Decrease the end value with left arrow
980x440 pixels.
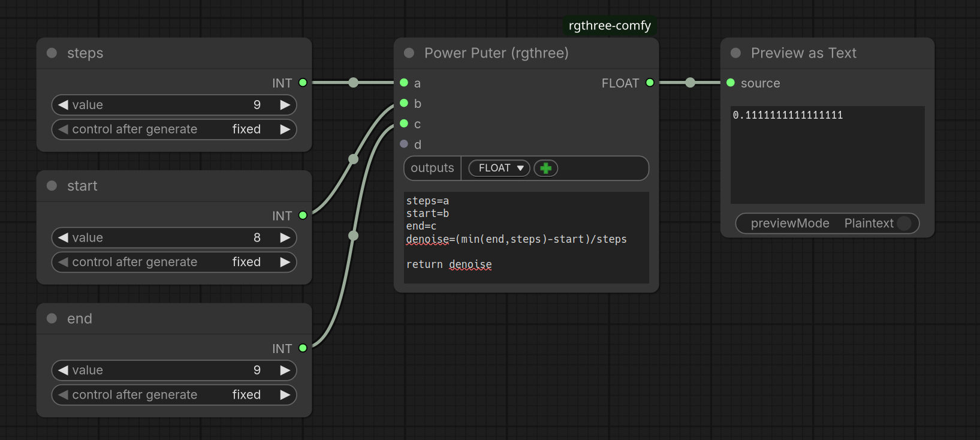[63, 370]
